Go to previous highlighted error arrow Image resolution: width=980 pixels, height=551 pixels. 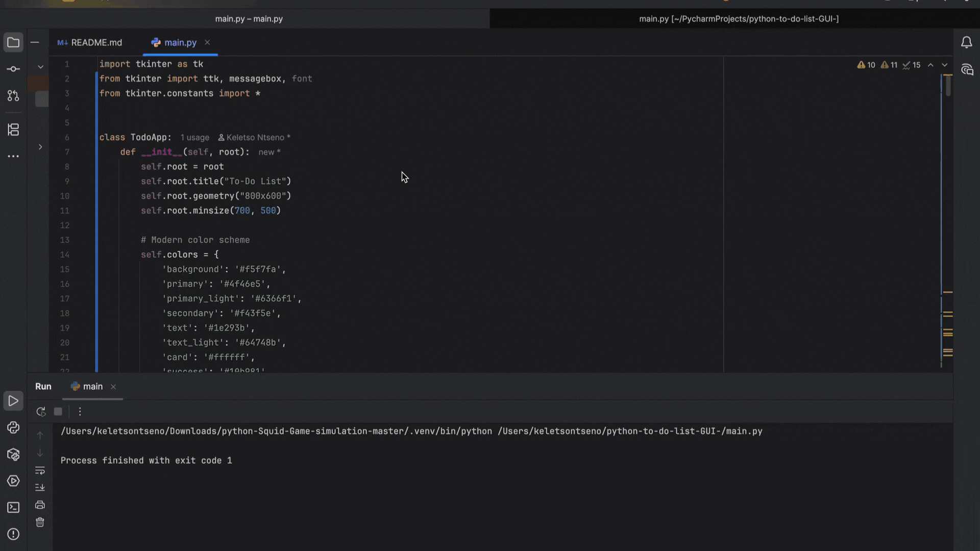coord(930,65)
